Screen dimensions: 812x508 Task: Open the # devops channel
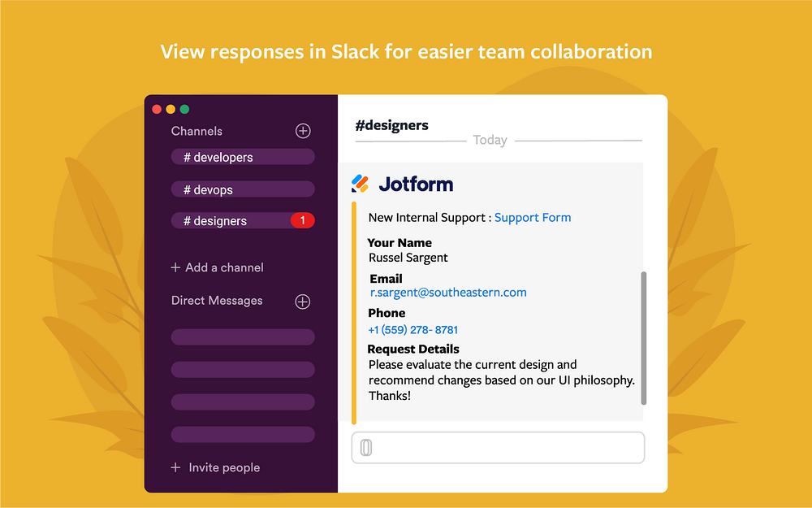click(x=243, y=189)
